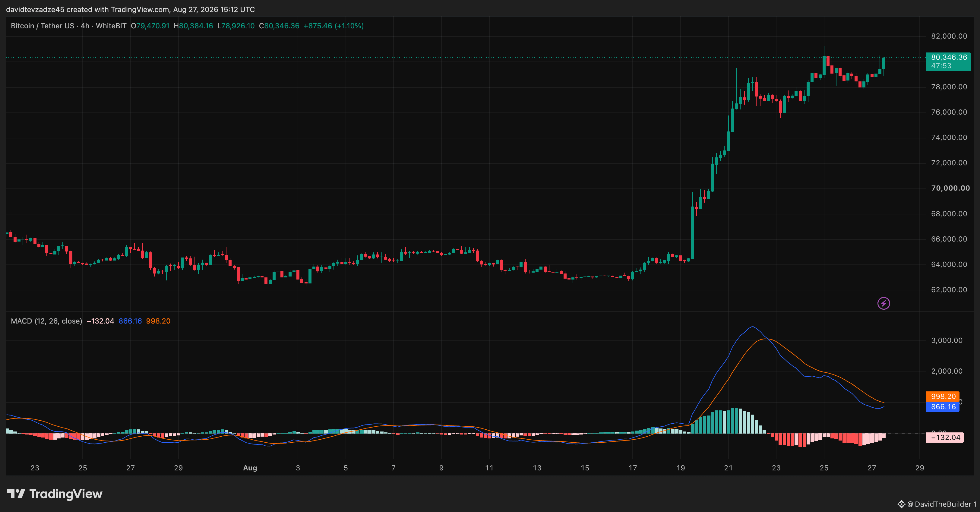
Task: Click the close value C80,346.36 in the legend
Action: point(279,26)
